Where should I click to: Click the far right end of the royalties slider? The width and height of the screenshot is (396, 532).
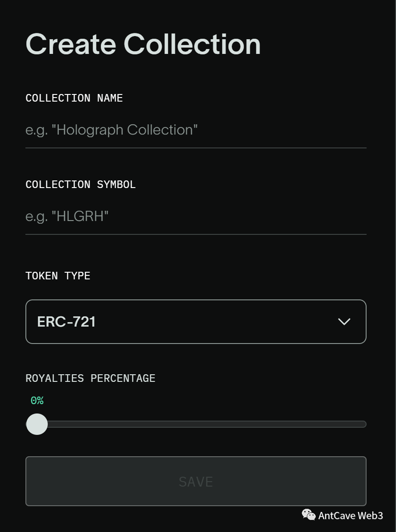(x=364, y=424)
